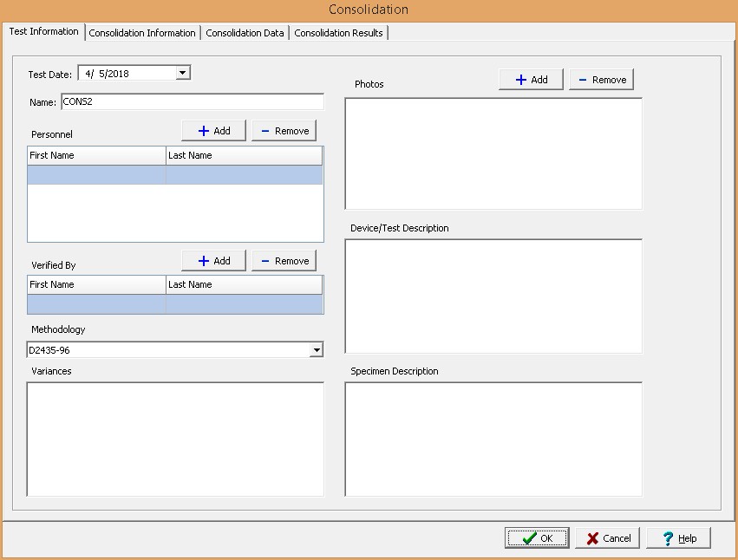The height and width of the screenshot is (560, 738).
Task: Select the Test Information tab
Action: pos(43,32)
